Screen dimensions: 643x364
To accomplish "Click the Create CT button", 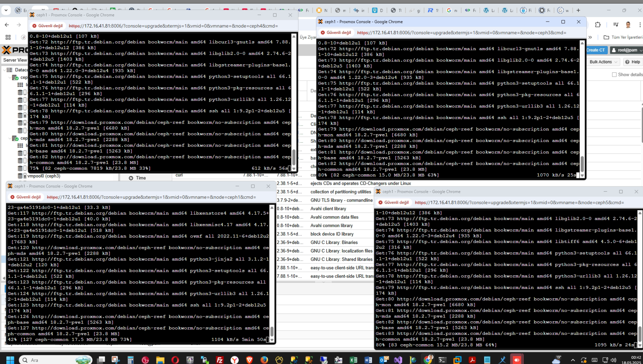I will tap(595, 50).
